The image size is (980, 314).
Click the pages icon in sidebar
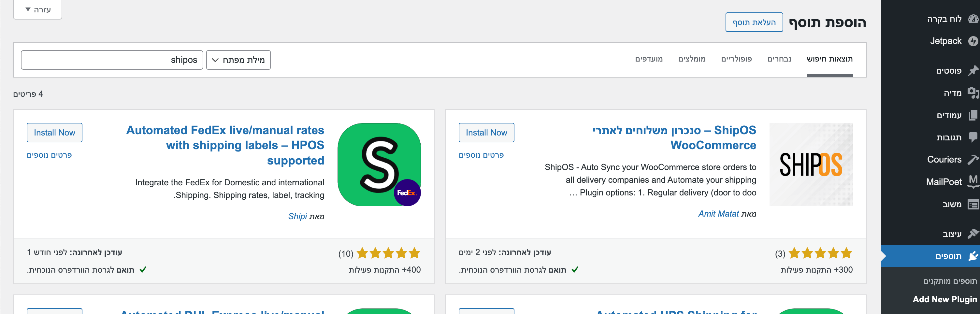pyautogui.click(x=973, y=115)
